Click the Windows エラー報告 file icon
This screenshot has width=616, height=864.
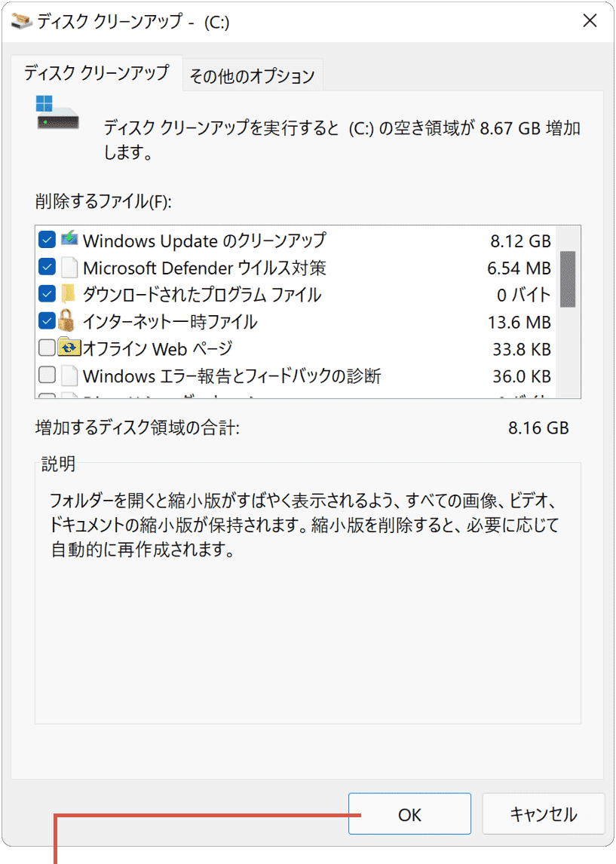pos(69,375)
